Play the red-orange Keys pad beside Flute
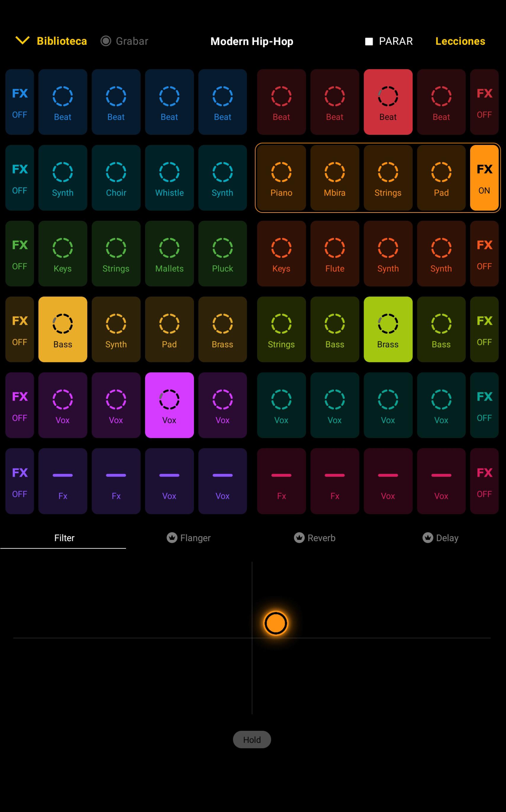Screen dimensions: 506x812 pyautogui.click(x=281, y=253)
